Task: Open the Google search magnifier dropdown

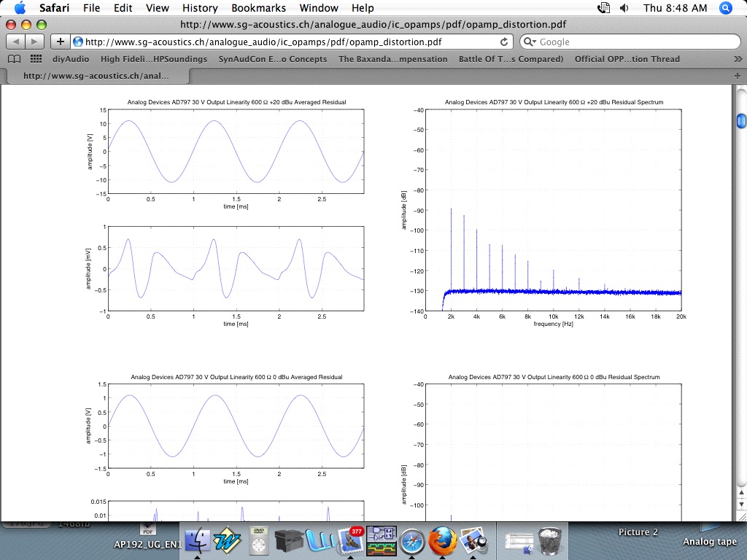Action: click(x=530, y=42)
